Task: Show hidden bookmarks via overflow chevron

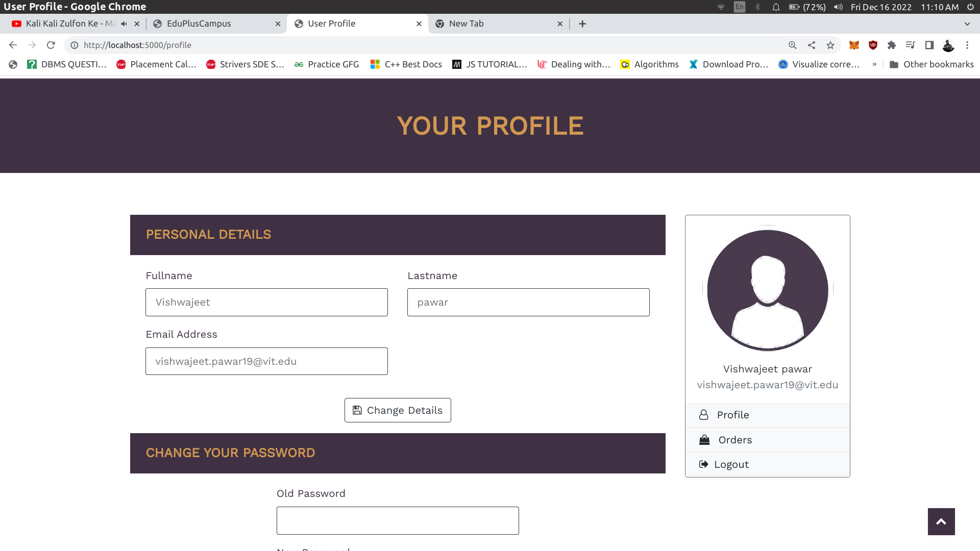Action: click(875, 64)
